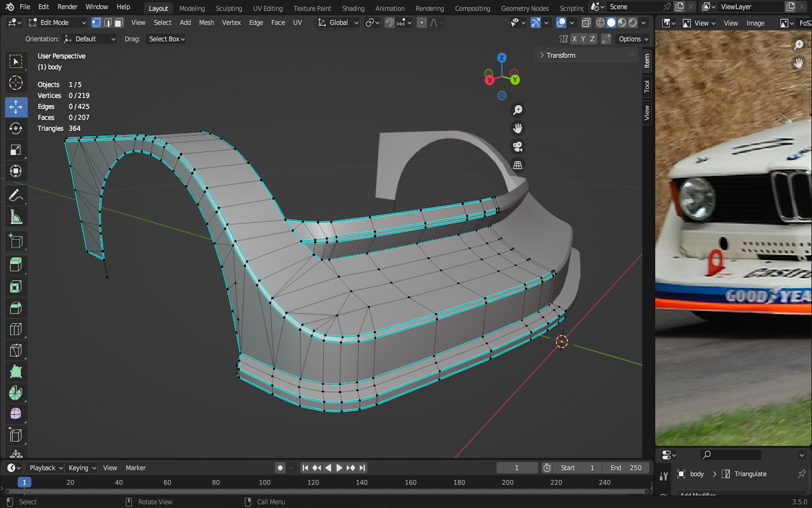
Task: Choose the Extrude Region tool
Action: 16,264
